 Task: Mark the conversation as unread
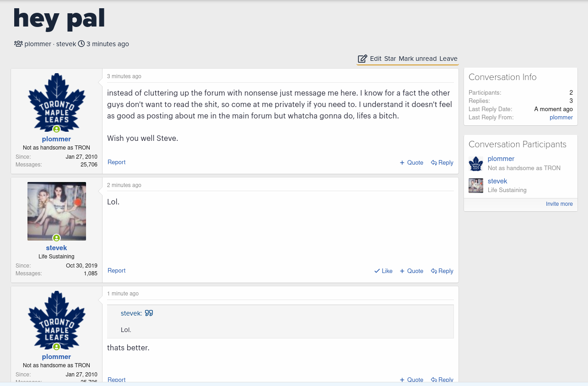coord(417,59)
